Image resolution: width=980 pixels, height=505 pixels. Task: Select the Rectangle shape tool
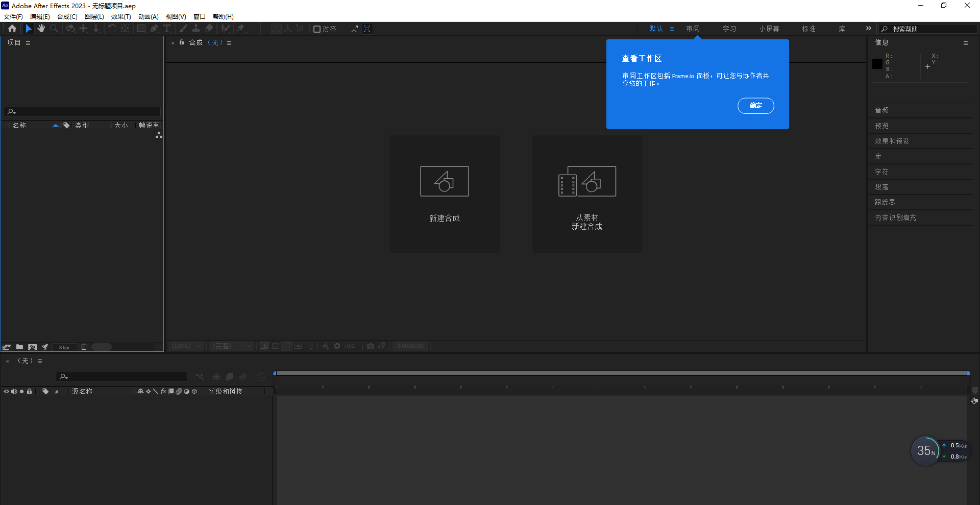point(141,29)
